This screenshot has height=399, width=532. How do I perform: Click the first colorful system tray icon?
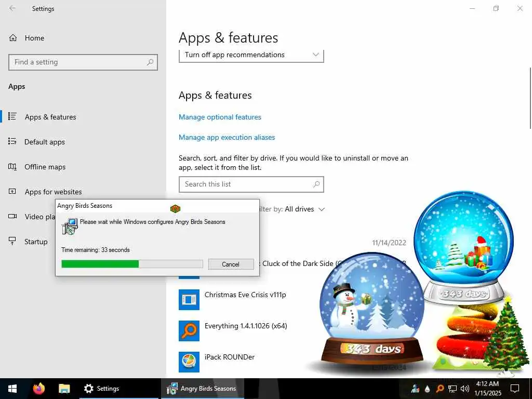tap(415, 389)
